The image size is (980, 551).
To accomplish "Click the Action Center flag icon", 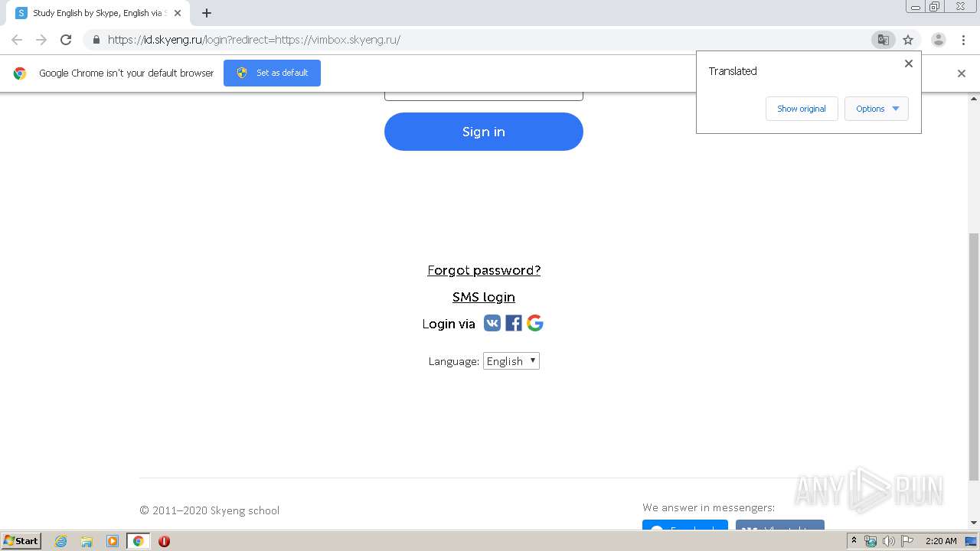I will pyautogui.click(x=907, y=541).
